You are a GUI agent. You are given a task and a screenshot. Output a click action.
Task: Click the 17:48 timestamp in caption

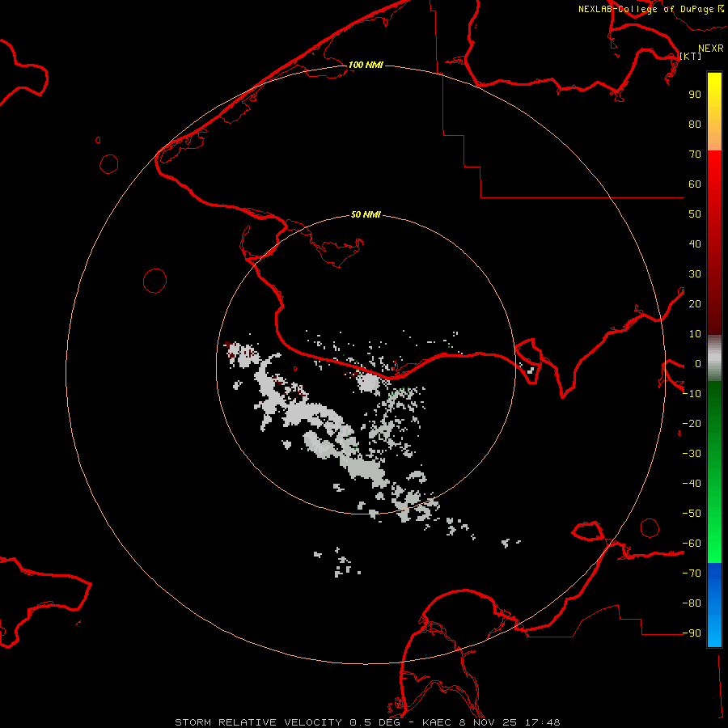pos(542,722)
